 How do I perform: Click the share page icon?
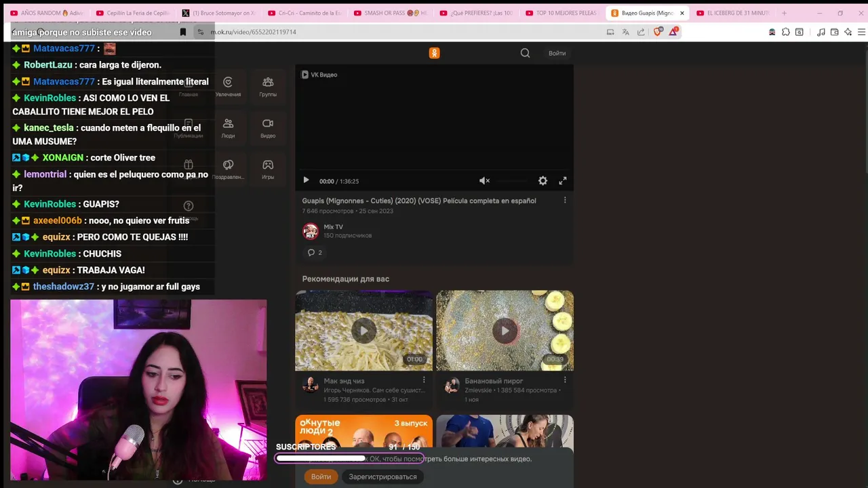[x=641, y=32]
